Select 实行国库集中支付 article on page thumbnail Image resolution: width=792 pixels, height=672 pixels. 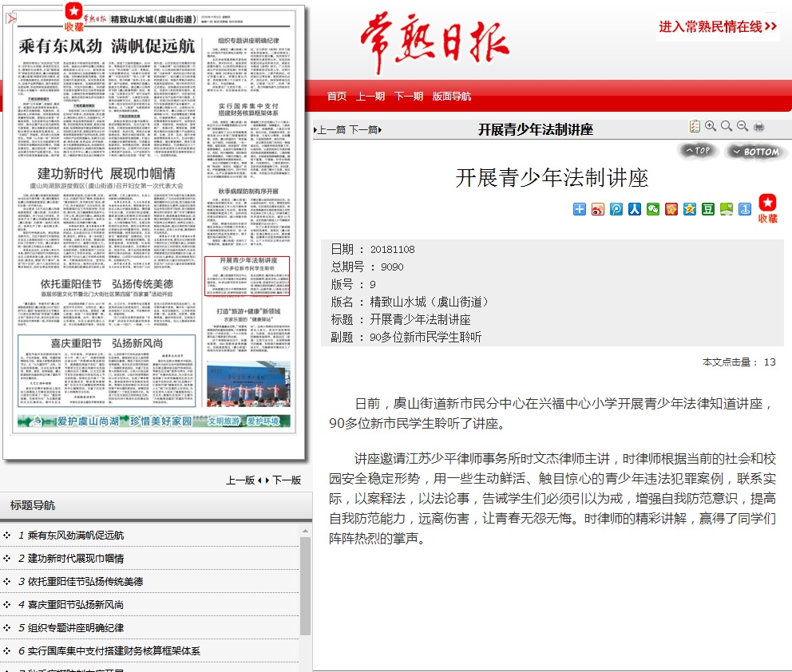[x=248, y=140]
